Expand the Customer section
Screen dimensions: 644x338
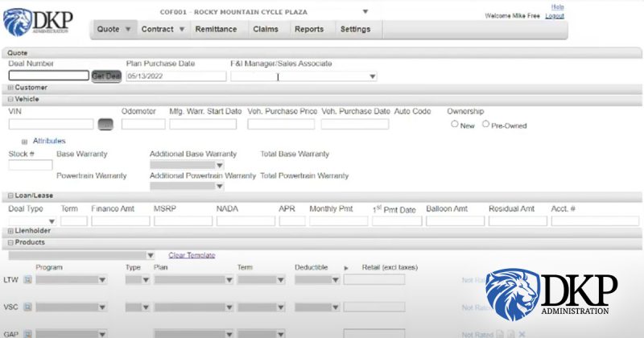10,88
